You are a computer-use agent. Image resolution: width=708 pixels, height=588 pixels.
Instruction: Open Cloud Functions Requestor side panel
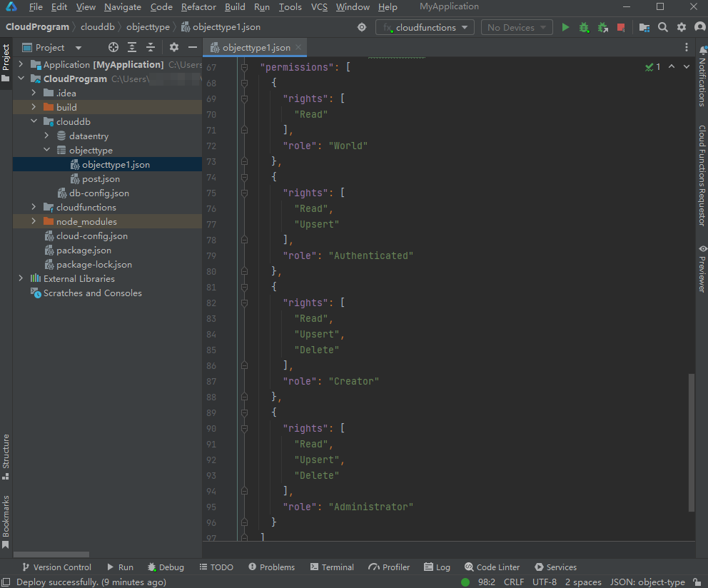pos(702,176)
